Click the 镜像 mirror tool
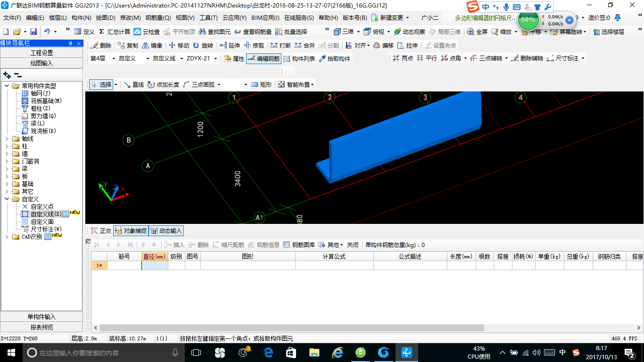Image resolution: width=644 pixels, height=362 pixels. [152, 46]
